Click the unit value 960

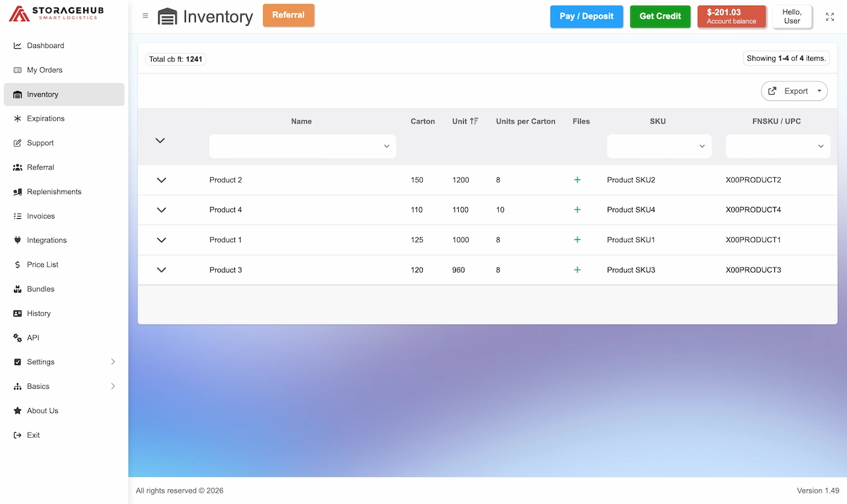point(459,270)
